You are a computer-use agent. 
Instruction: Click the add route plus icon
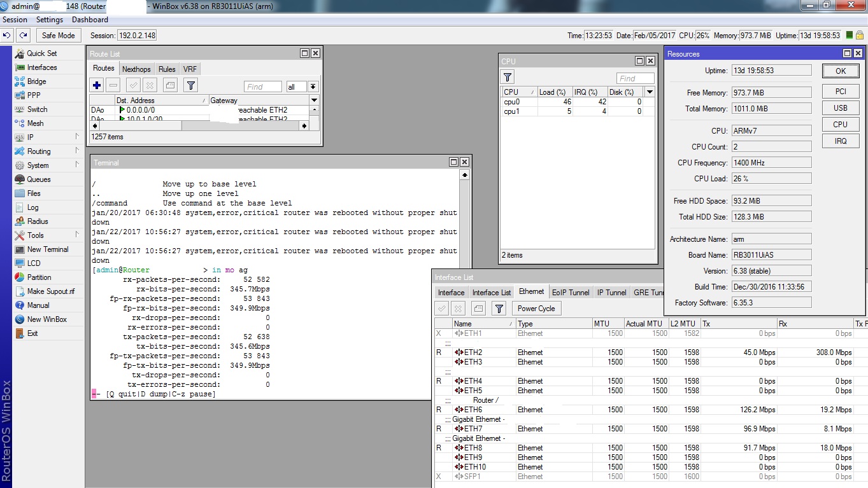pos(97,85)
